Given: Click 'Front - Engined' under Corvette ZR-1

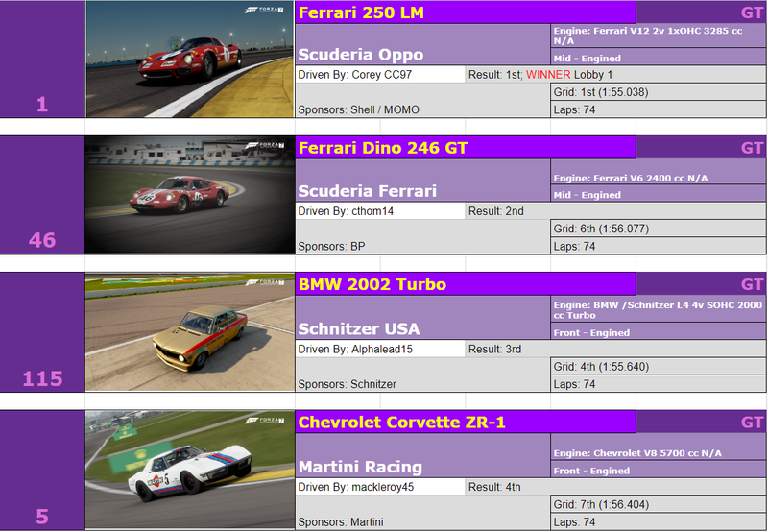Looking at the screenshot, I should 659,470.
